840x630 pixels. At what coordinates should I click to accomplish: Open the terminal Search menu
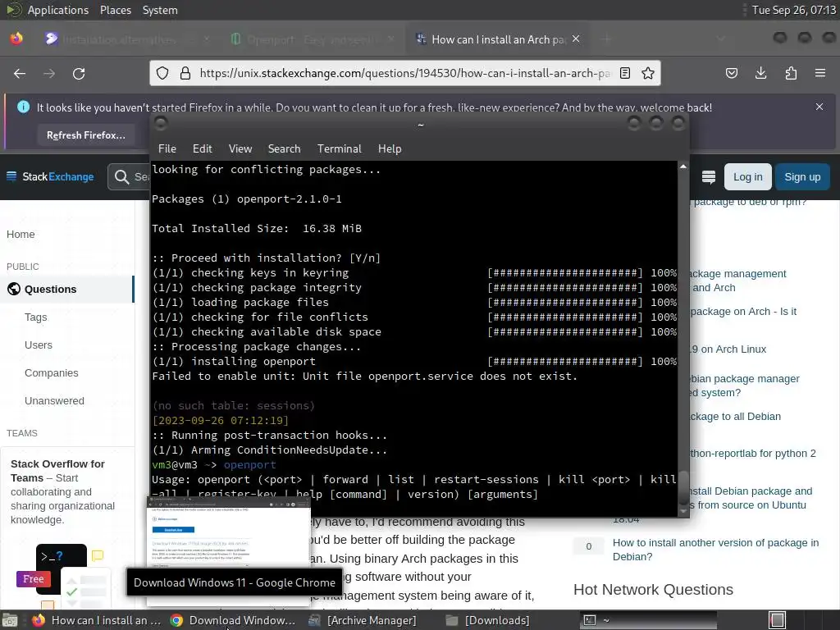click(284, 149)
